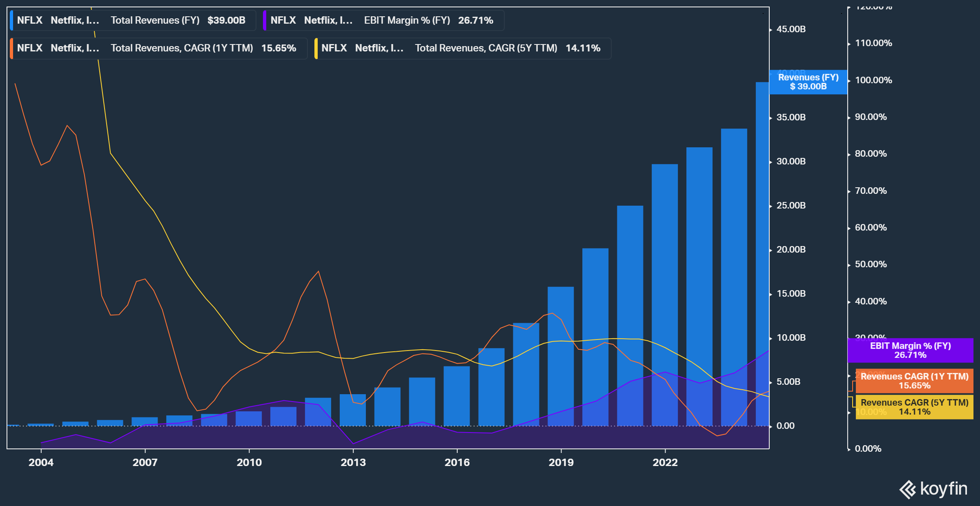This screenshot has height=506, width=980.
Task: Click the 20.00B revenue axis label
Action: (791, 250)
